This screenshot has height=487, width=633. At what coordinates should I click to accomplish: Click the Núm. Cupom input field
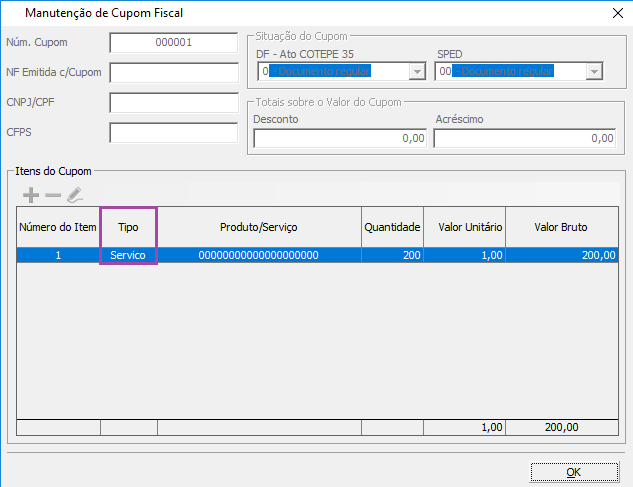[x=174, y=42]
